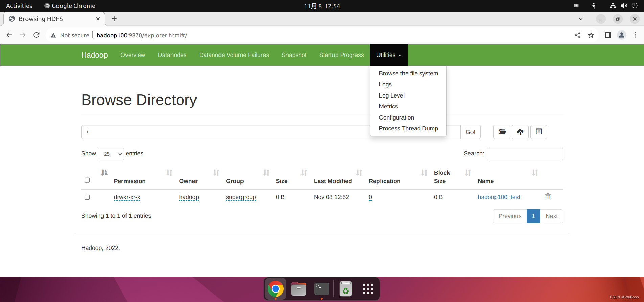Select Logs from the Utilities menu
Image resolution: width=644 pixels, height=302 pixels.
(x=385, y=84)
